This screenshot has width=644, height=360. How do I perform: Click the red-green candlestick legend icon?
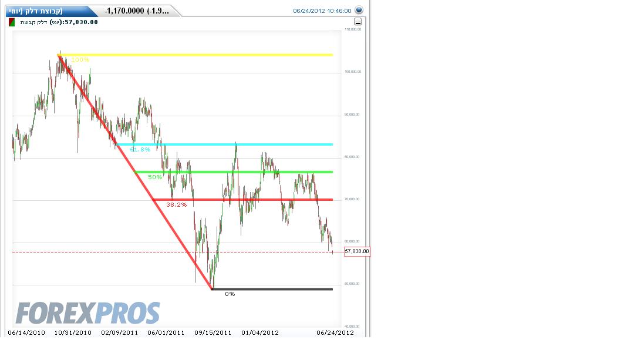tap(12, 22)
